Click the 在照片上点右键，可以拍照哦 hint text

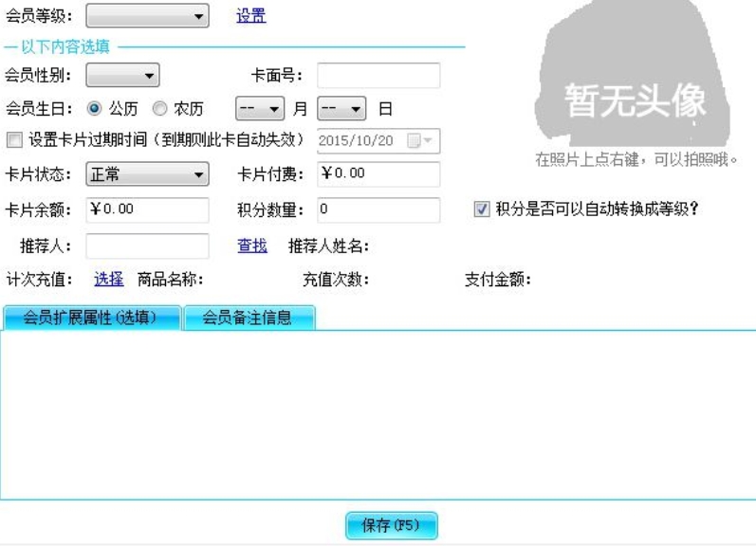pyautogui.click(x=636, y=159)
